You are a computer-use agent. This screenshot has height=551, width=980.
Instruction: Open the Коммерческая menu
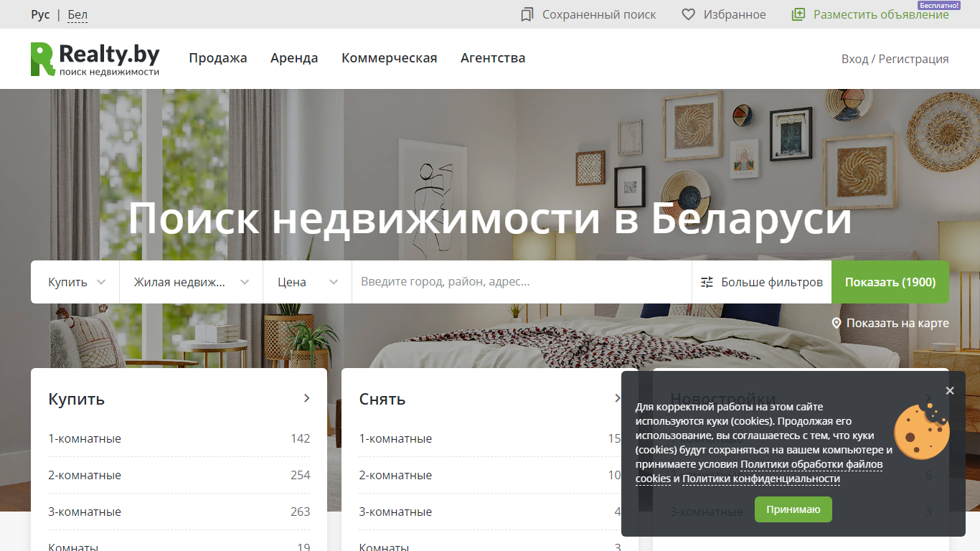tap(390, 58)
